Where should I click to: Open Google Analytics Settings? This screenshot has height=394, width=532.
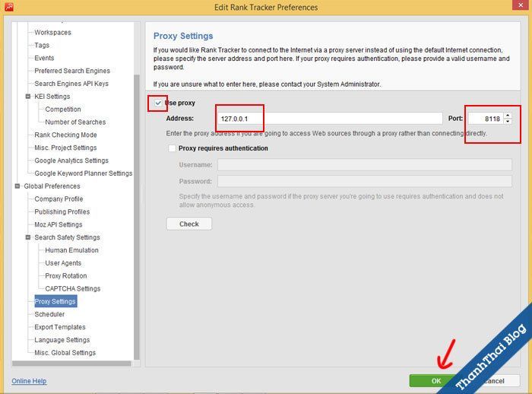click(x=71, y=160)
